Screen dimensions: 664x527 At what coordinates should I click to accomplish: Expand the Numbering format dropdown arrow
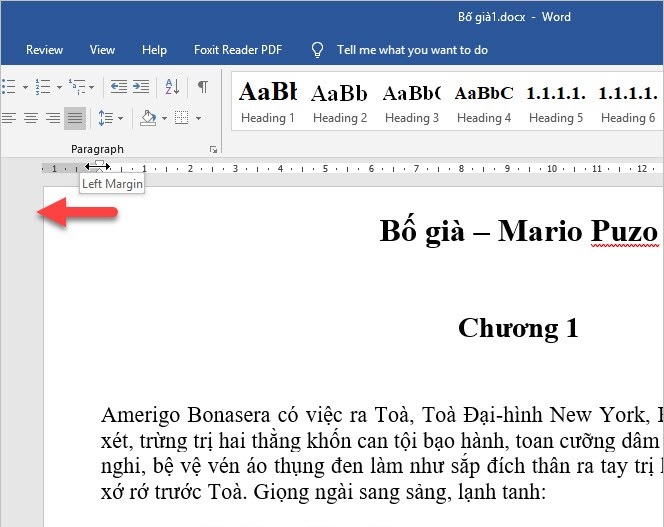pos(59,87)
